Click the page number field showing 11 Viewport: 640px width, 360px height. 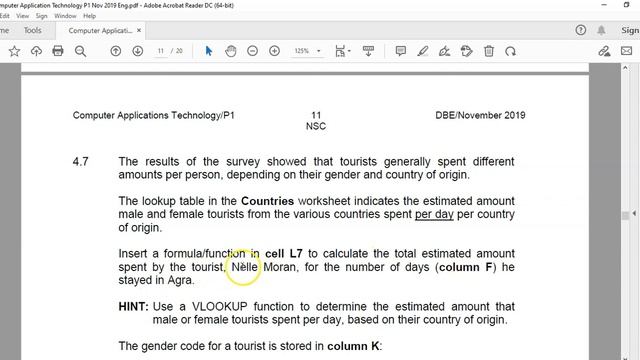click(x=161, y=51)
